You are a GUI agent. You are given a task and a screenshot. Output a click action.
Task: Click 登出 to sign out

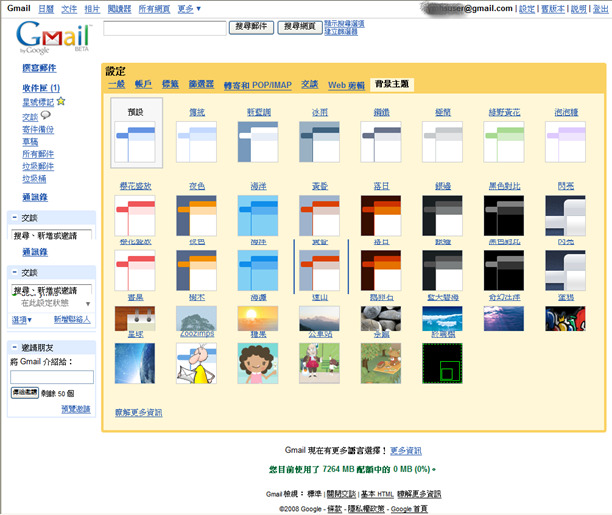[x=600, y=9]
